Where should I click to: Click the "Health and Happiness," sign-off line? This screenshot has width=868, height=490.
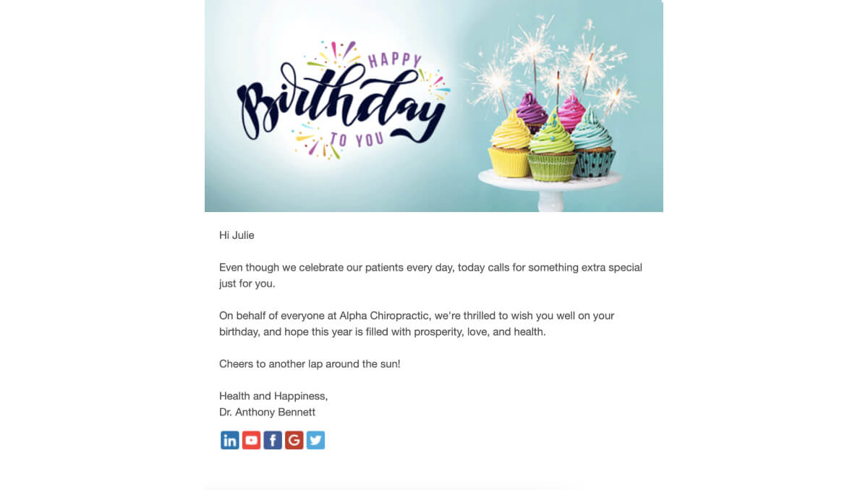[273, 396]
